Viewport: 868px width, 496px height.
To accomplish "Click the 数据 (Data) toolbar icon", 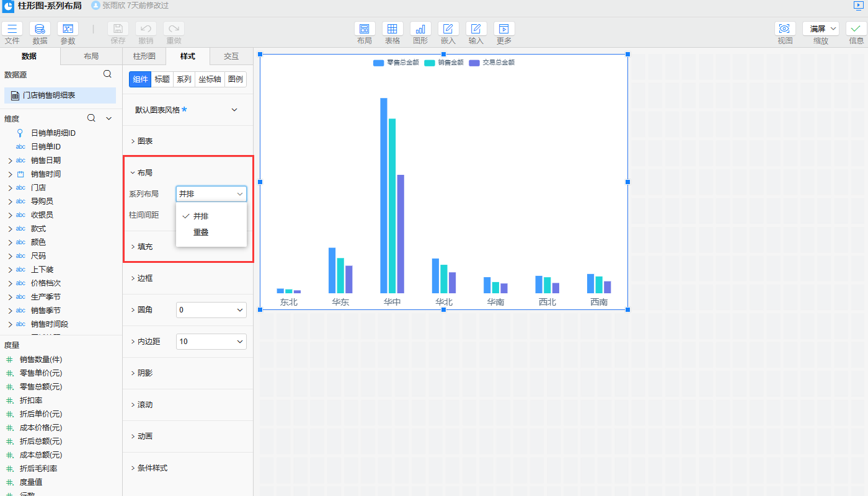I will click(x=40, y=29).
